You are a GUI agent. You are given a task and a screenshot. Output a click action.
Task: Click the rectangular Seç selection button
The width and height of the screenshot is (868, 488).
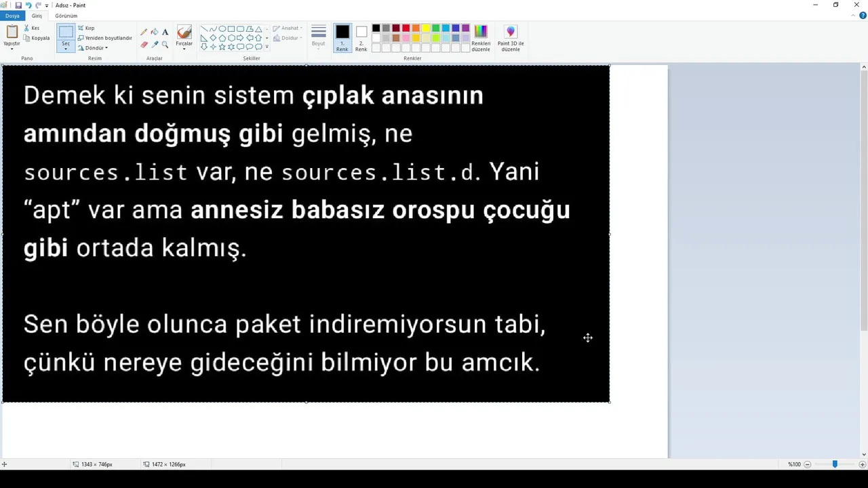66,32
